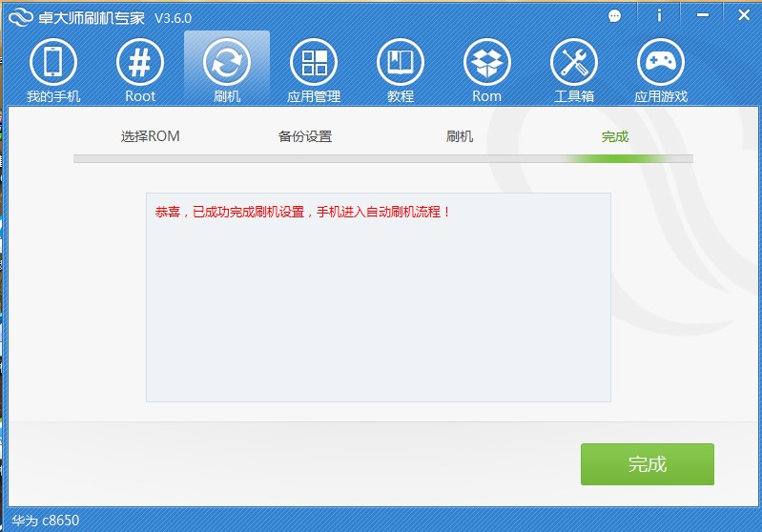The width and height of the screenshot is (762, 532).
Task: Select the green 完成 step label
Action: pyautogui.click(x=615, y=136)
